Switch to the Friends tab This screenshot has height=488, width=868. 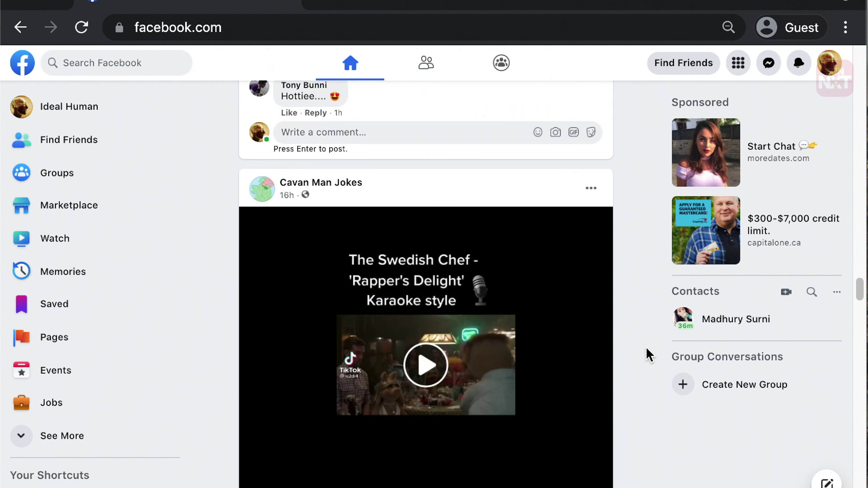point(426,63)
